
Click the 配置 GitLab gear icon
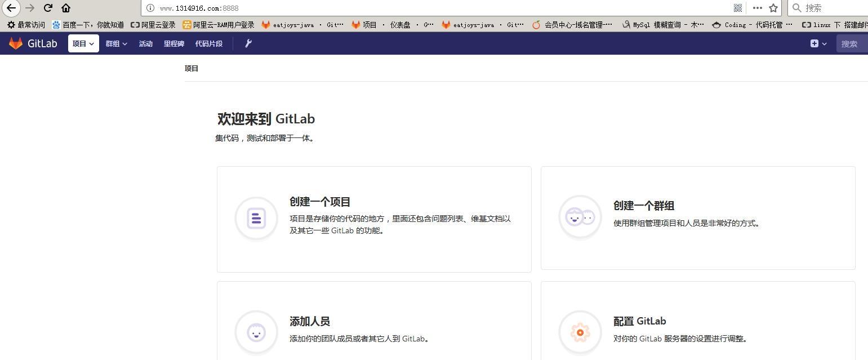coord(580,332)
